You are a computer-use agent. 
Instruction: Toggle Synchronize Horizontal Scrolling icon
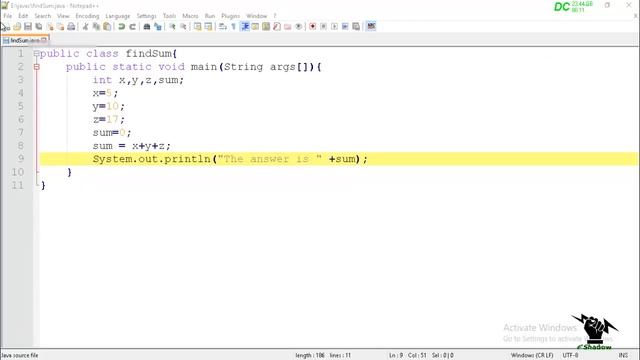(209, 27)
